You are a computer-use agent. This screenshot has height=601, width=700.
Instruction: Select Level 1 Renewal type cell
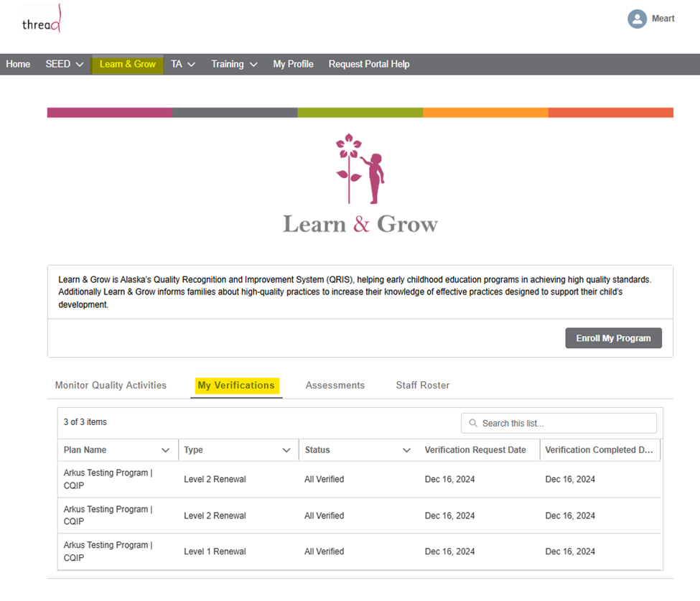[215, 551]
